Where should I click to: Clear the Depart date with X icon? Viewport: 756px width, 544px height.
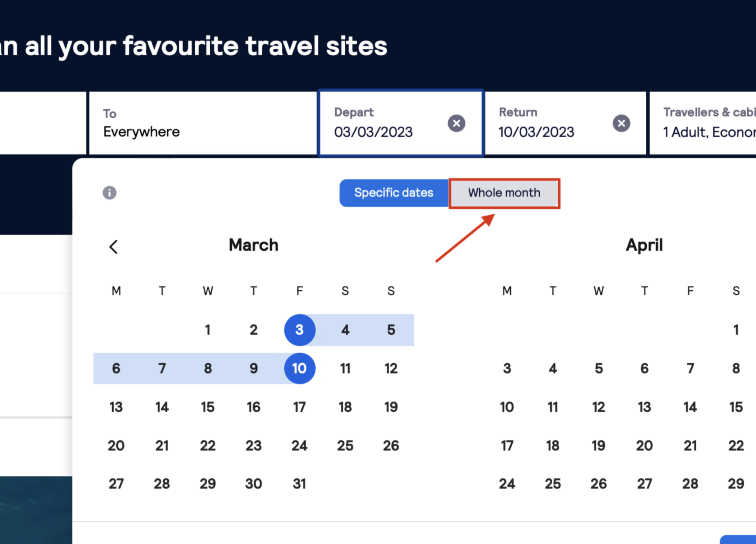(x=456, y=123)
